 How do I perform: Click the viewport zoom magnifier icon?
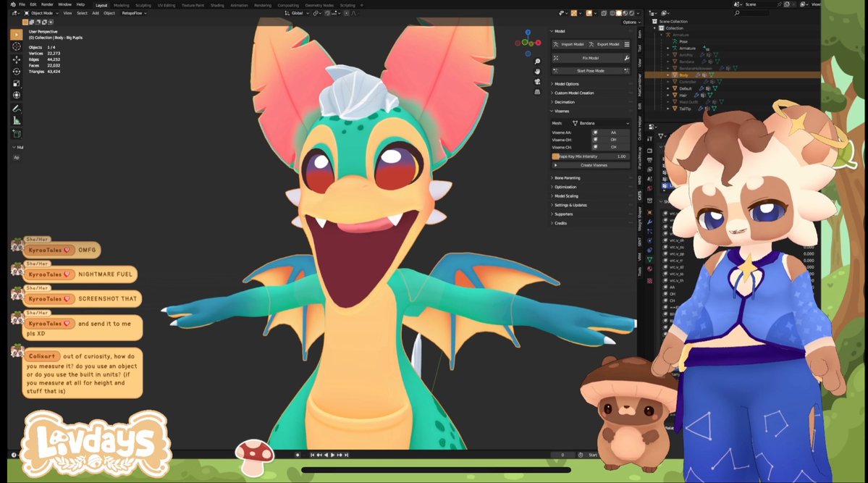tap(537, 62)
